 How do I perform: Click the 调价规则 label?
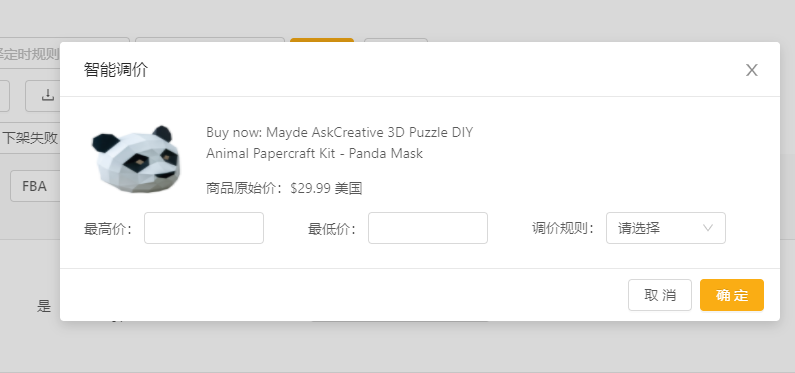[563, 229]
